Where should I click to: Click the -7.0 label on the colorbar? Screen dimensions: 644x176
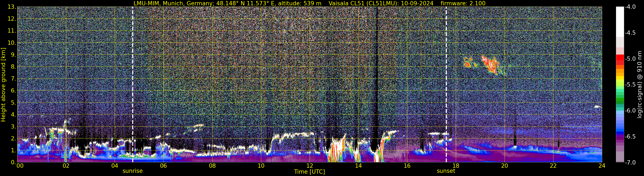coord(630,163)
